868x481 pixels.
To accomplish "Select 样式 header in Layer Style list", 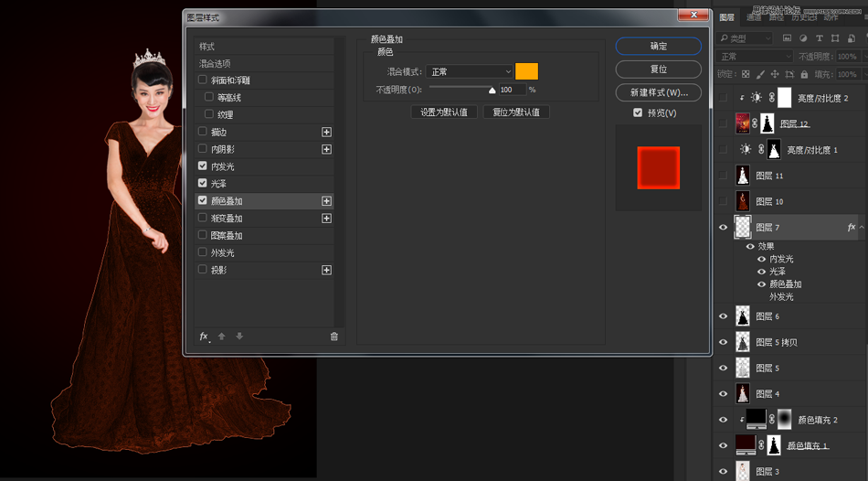I will [265, 47].
